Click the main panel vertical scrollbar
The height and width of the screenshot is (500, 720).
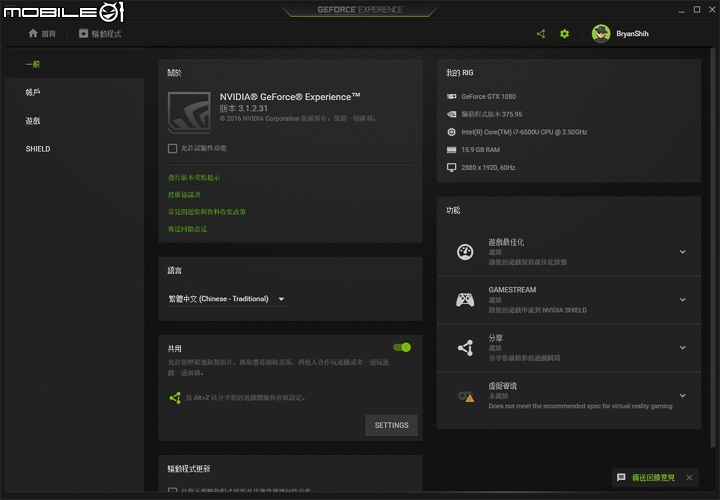click(x=713, y=248)
